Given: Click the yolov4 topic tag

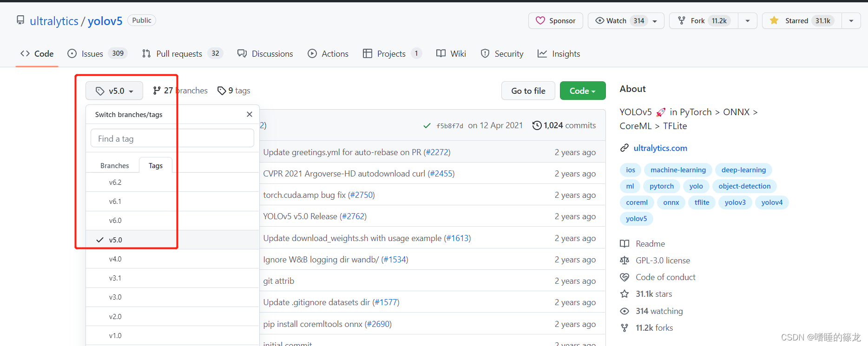Looking at the screenshot, I should (x=772, y=202).
